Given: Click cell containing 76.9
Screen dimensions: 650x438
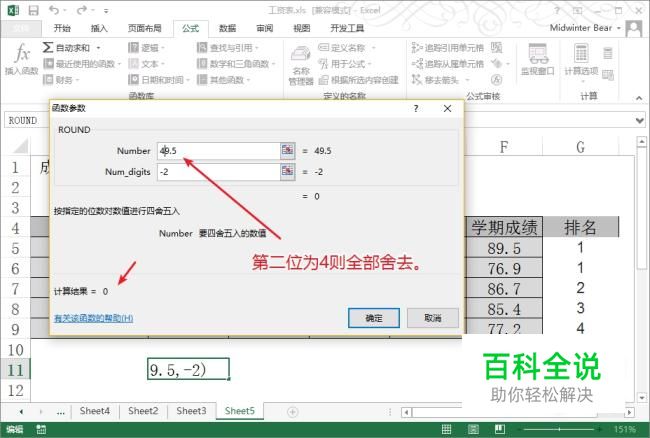Looking at the screenshot, I should coord(504,269).
